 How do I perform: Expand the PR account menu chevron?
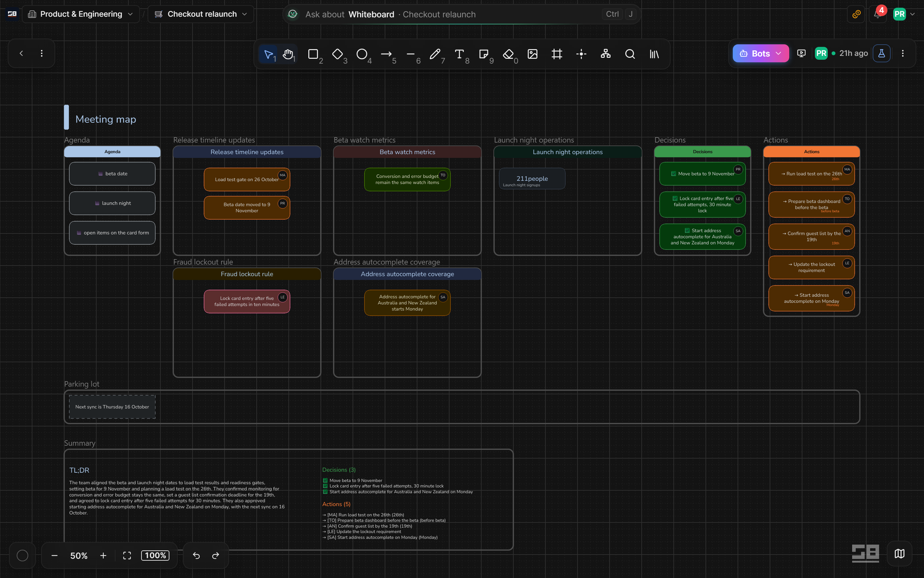912,14
